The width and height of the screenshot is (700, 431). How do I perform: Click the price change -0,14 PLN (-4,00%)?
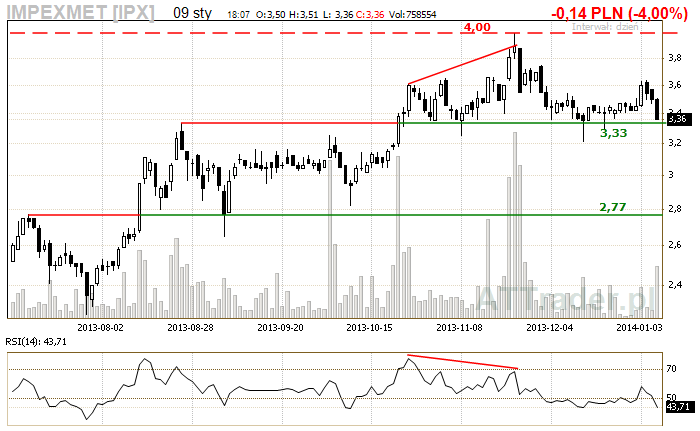tap(620, 13)
